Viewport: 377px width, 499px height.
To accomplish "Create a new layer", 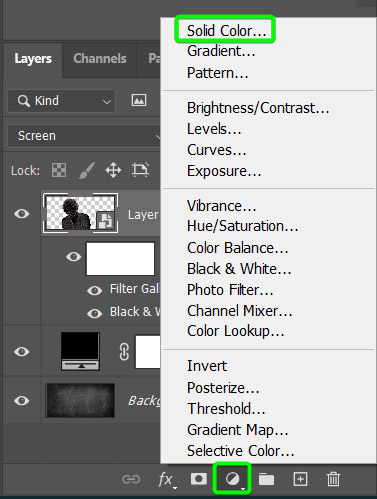I will click(x=300, y=479).
